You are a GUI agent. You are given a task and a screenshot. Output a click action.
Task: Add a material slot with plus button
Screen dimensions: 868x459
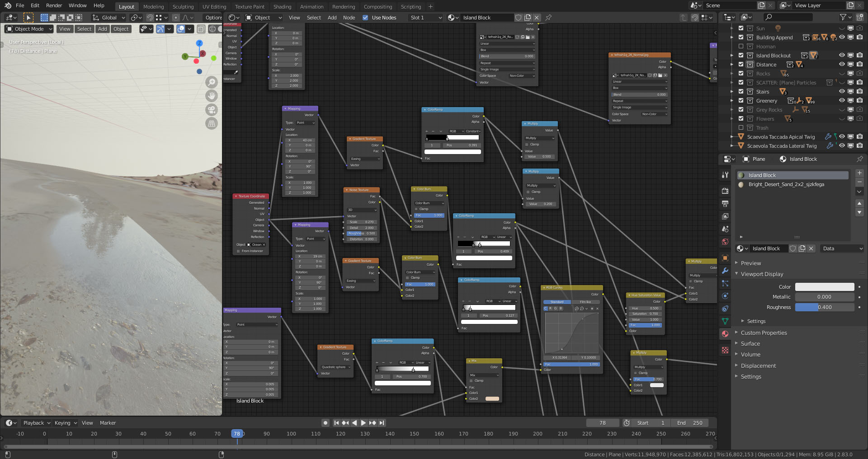pyautogui.click(x=860, y=173)
